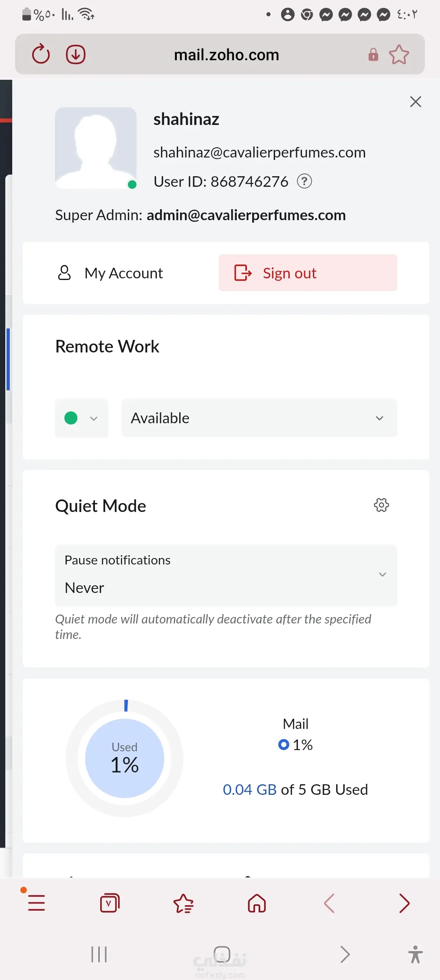Open the browser hamburger menu
This screenshot has height=980, width=440.
pyautogui.click(x=36, y=903)
